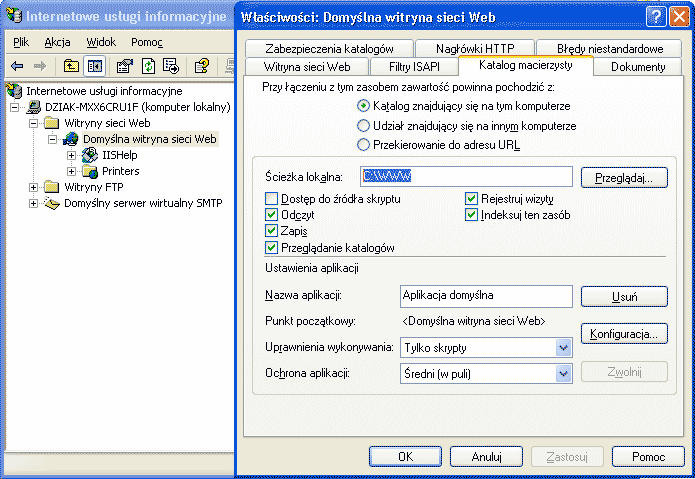
Task: Click the Pomoc button in dialog
Action: (648, 456)
